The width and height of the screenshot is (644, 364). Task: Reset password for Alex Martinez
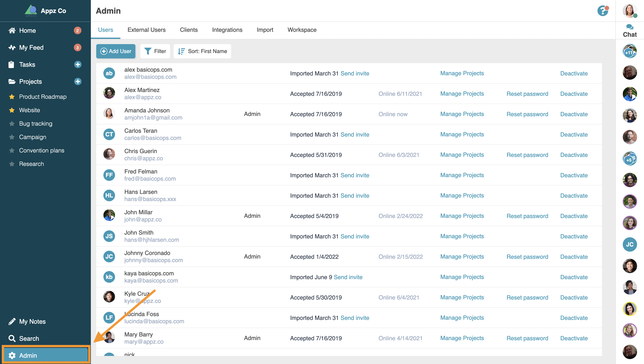527,94
